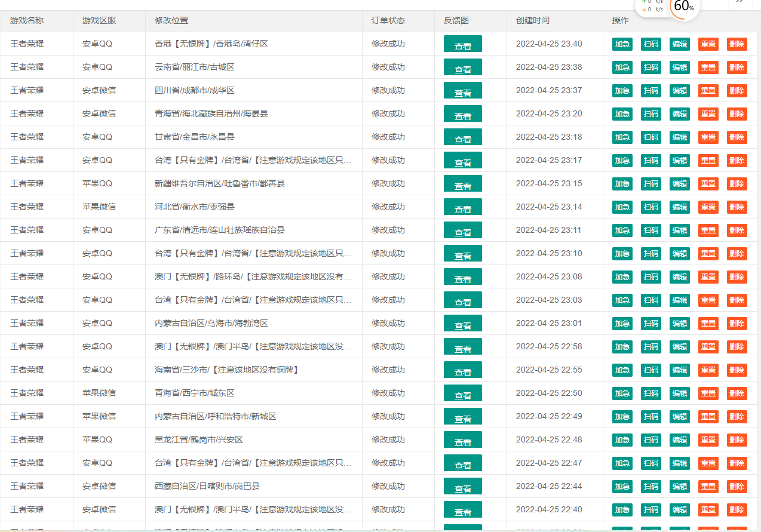Edit the 四川省/成都市/成华区 order via 编辑
Viewport: 761px width, 532px height.
click(x=679, y=91)
